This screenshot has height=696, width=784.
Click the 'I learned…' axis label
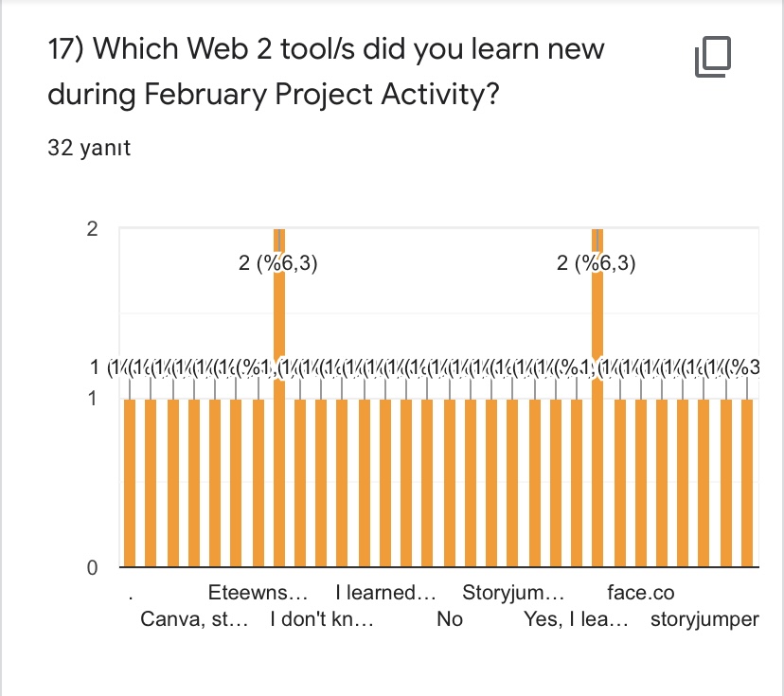[385, 594]
